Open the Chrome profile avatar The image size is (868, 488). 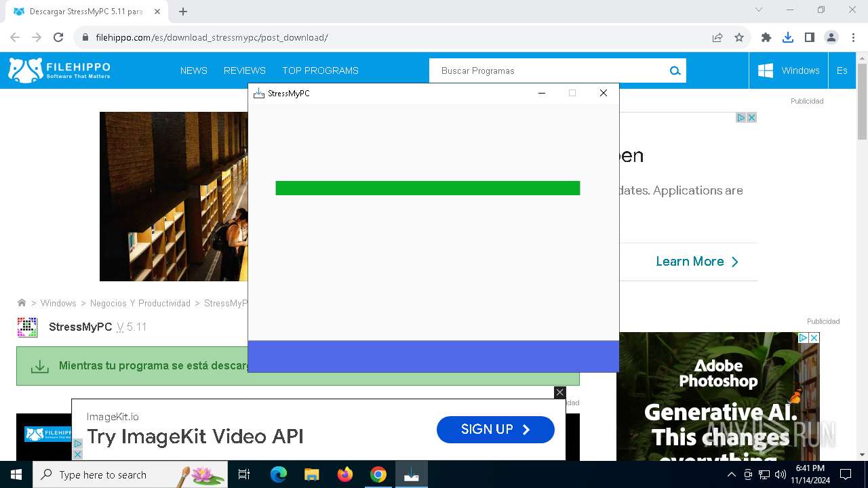831,37
